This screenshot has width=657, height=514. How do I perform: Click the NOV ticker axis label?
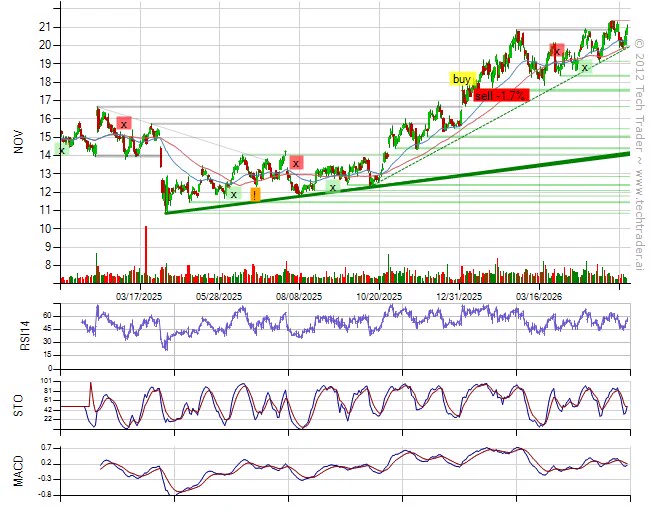coord(18,142)
